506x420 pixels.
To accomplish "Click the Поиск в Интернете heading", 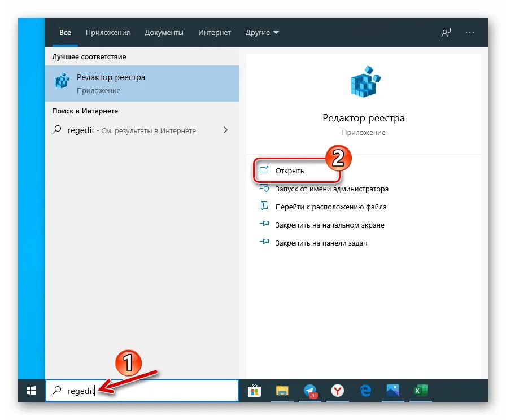I will click(x=85, y=111).
